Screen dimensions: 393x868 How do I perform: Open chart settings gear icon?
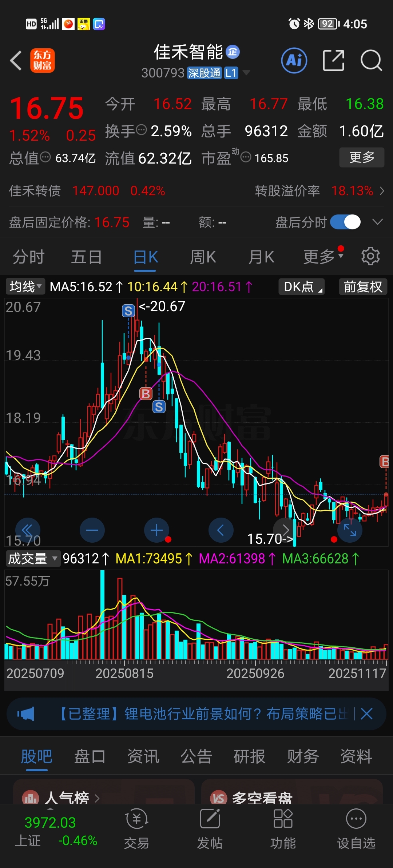[370, 257]
